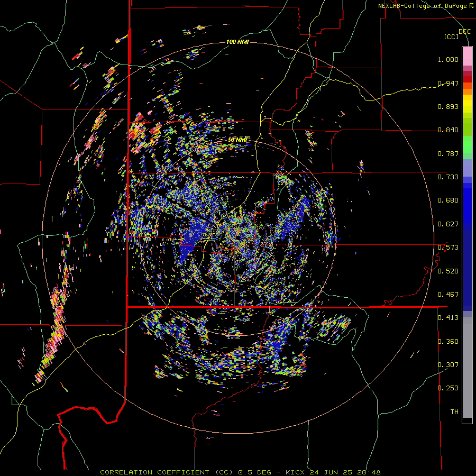The image size is (476, 476).
Task: Select the 0.520 value on the color scale
Action: pos(448,271)
